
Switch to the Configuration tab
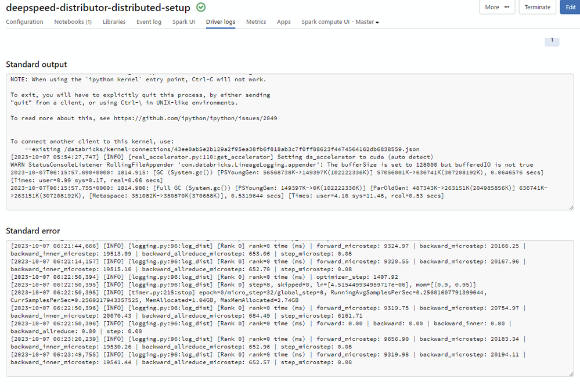(x=24, y=22)
